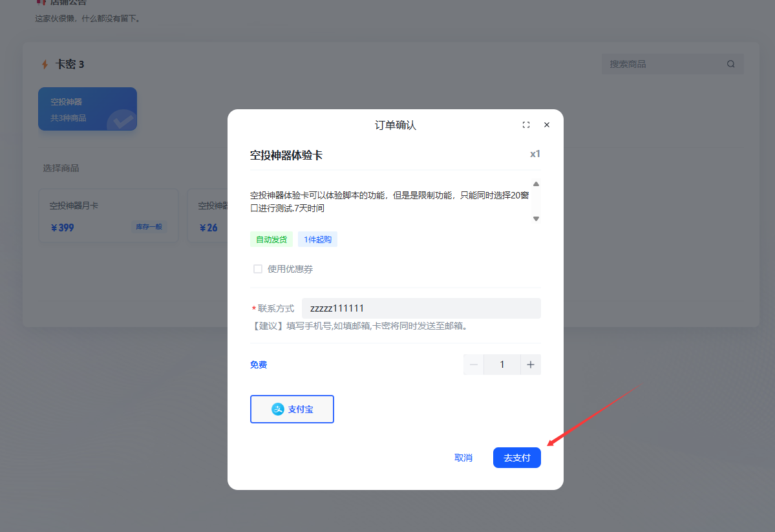
Task: Select the 支付宝 payment option
Action: pyautogui.click(x=292, y=409)
